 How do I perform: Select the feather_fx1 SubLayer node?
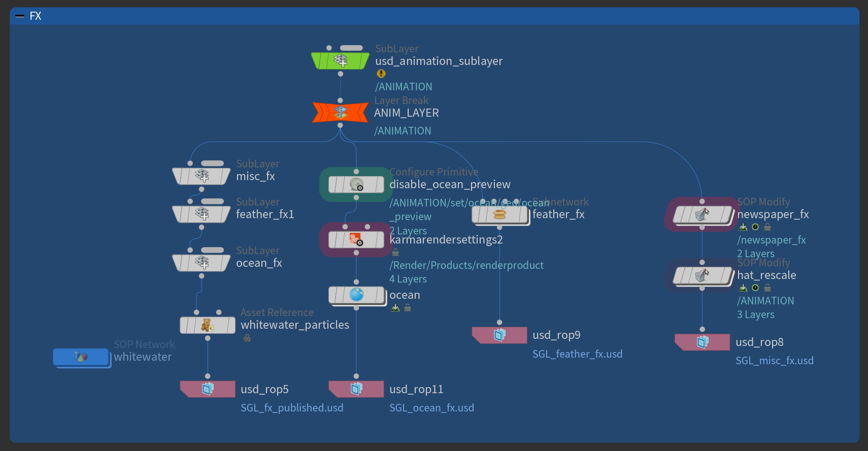point(202,214)
